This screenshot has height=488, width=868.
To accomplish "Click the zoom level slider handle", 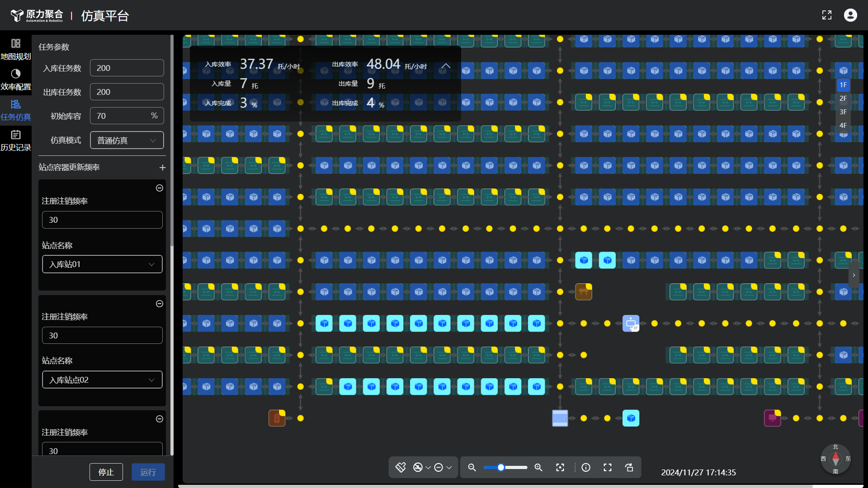I will (x=501, y=468).
